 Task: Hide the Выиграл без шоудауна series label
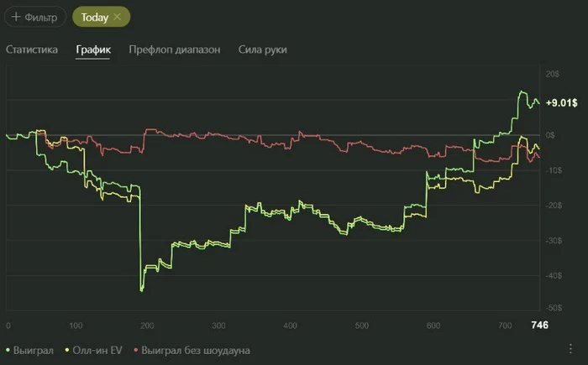[x=196, y=350]
